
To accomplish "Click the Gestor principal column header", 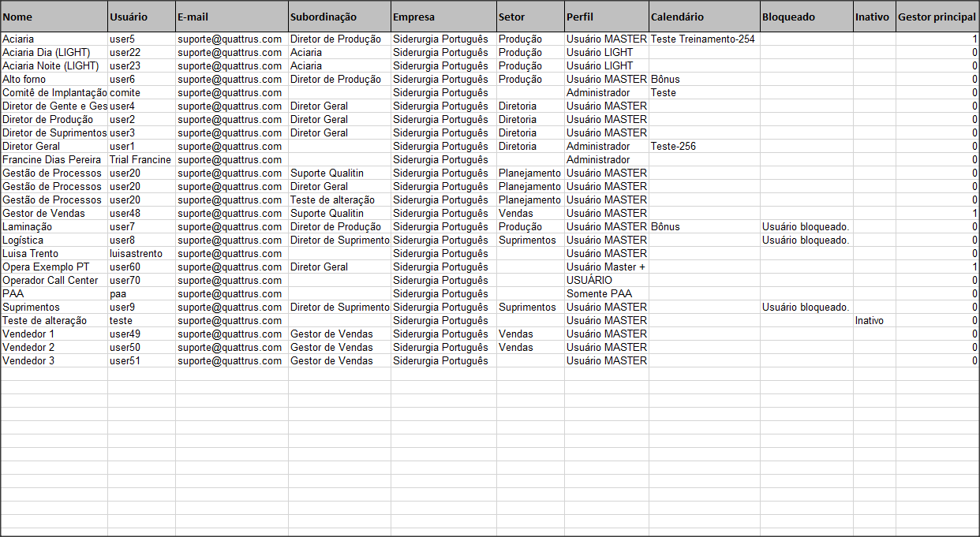I will coord(937,17).
